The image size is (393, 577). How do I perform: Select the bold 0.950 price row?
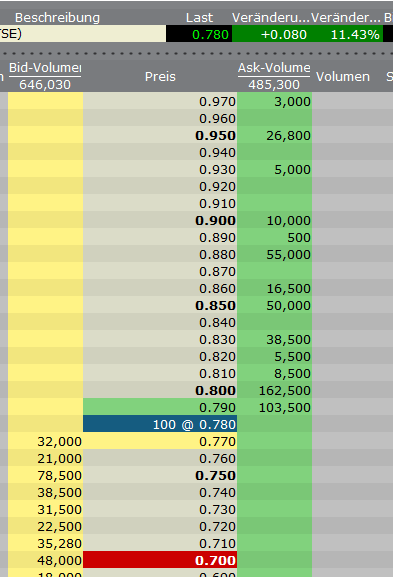(x=160, y=135)
